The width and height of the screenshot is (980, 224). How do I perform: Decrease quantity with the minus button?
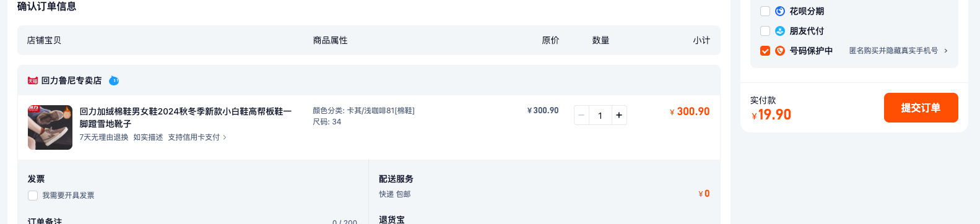tap(581, 115)
